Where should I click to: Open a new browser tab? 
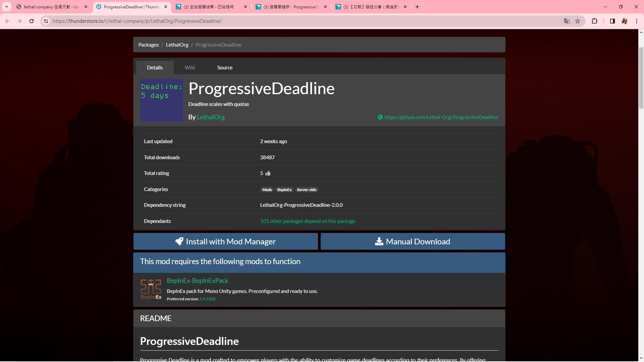417,7
